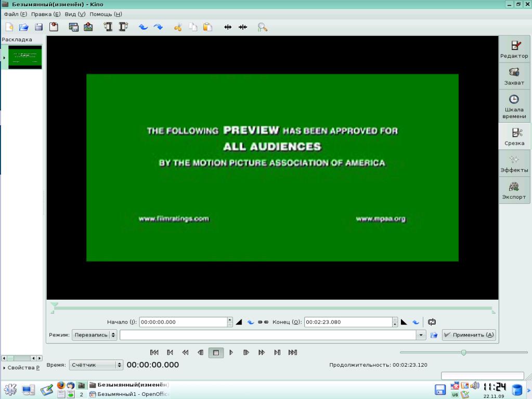Select the Срезка trim tab
532x399 pixels.
click(514, 137)
